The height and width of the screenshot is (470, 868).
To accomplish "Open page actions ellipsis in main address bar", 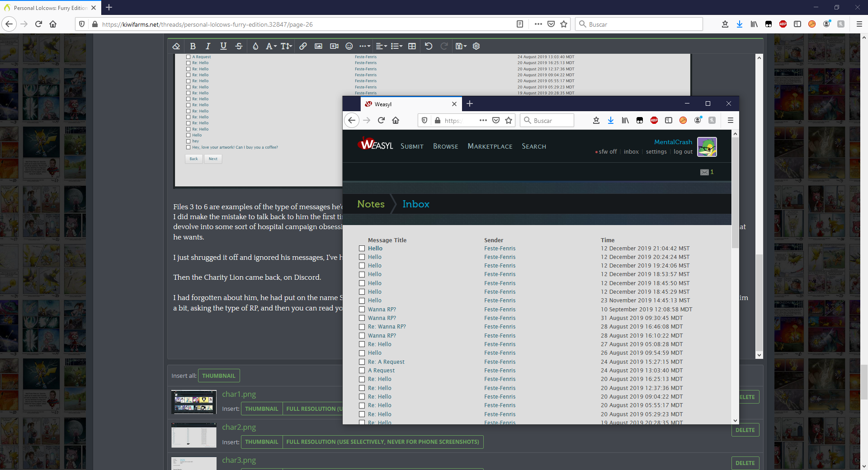I will 538,24.
